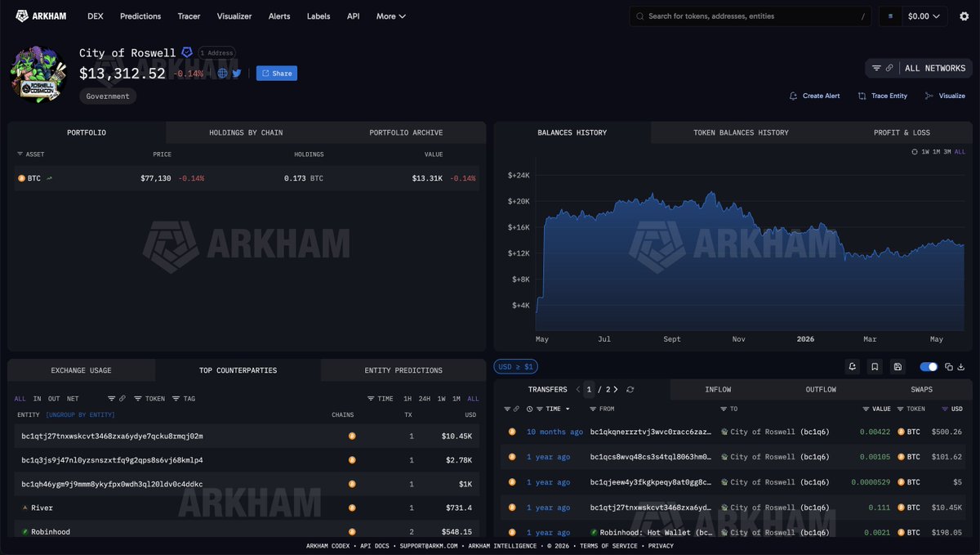Click the 1 Address badge
The width and height of the screenshot is (980, 555).
(217, 52)
